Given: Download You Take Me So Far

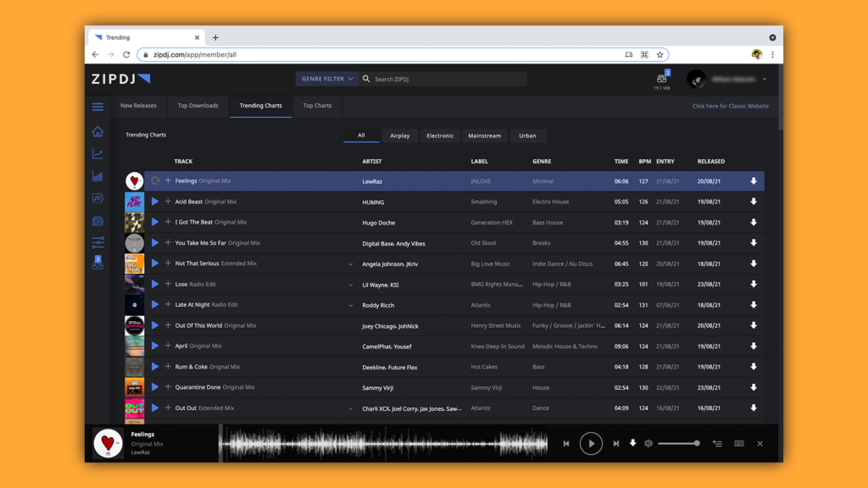Looking at the screenshot, I should 754,243.
